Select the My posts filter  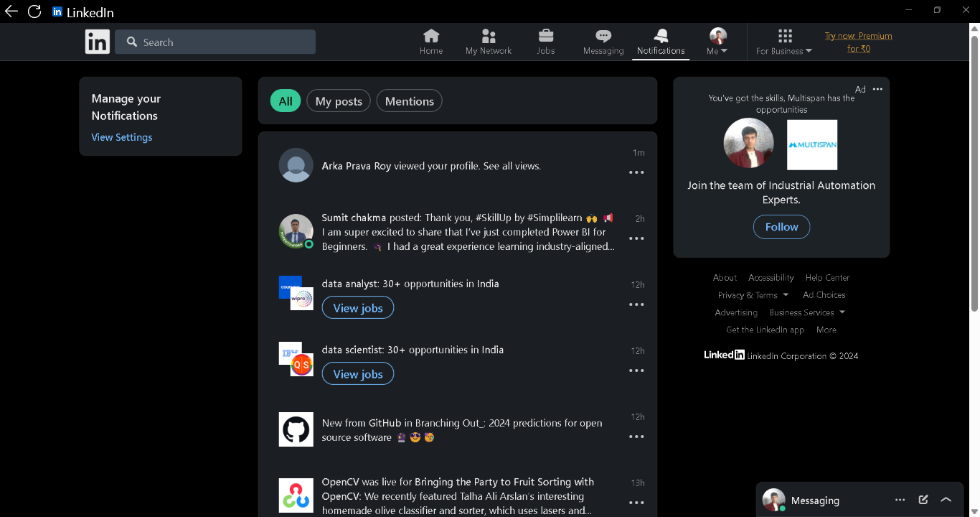339,101
